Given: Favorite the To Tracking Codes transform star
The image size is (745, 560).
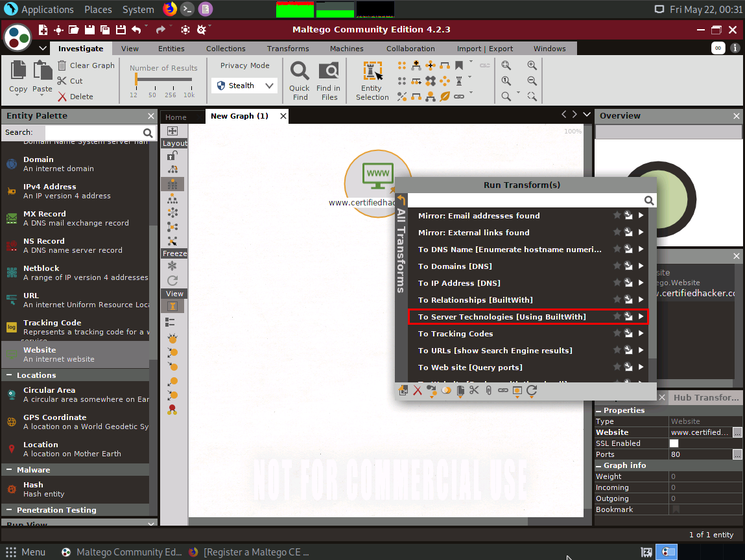Looking at the screenshot, I should pos(617,333).
